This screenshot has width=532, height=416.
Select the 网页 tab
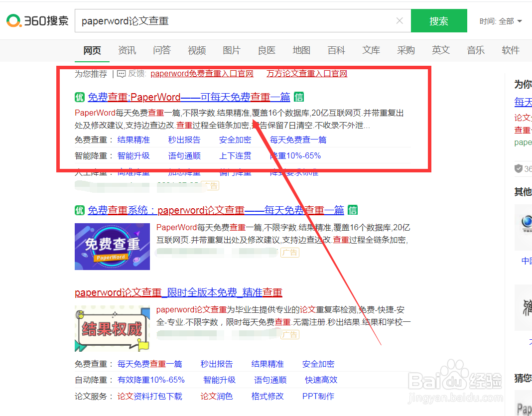point(92,50)
